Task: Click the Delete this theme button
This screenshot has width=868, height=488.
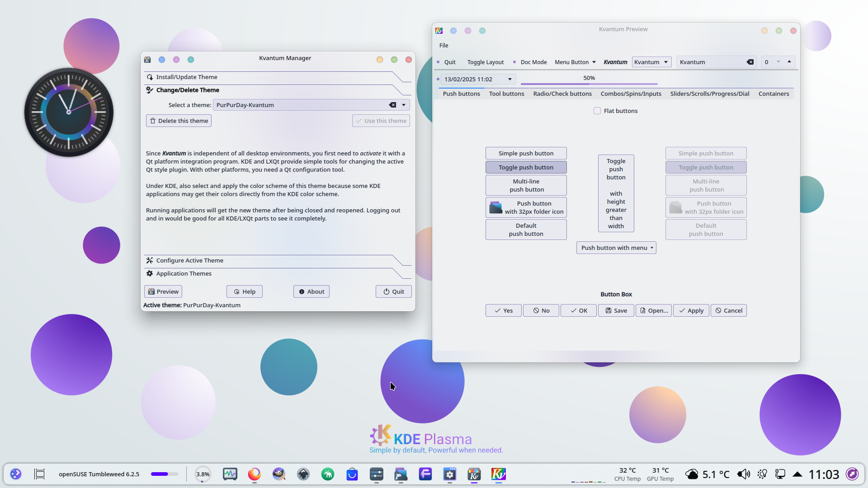Action: pyautogui.click(x=179, y=121)
